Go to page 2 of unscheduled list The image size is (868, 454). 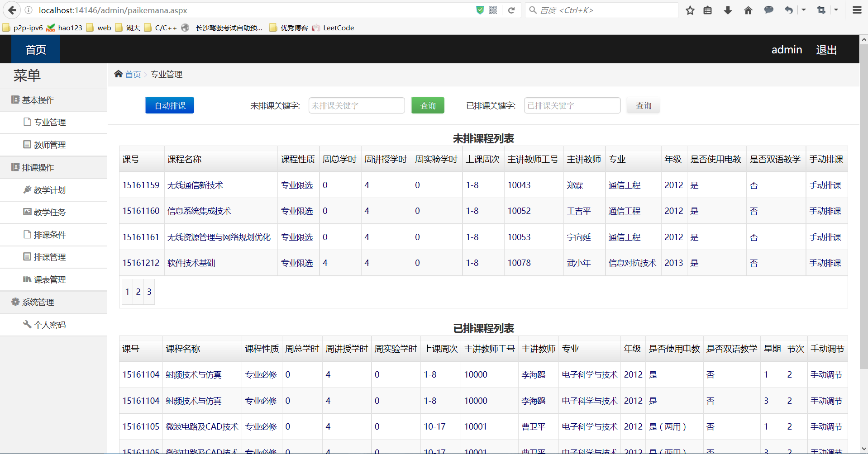pyautogui.click(x=138, y=292)
